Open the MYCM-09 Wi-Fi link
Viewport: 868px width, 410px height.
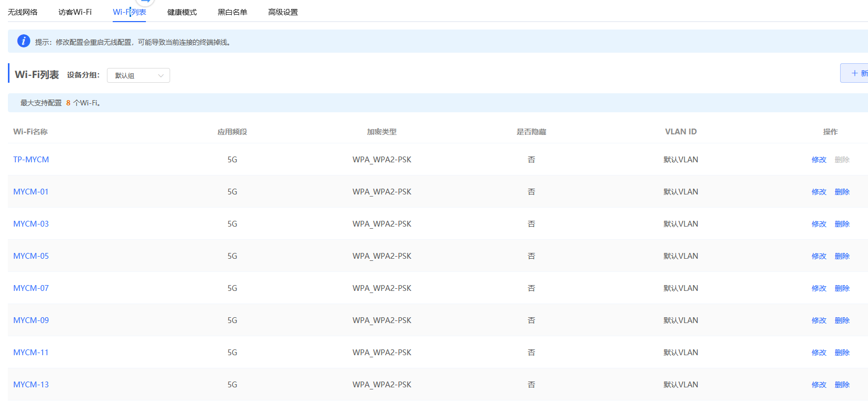[31, 320]
